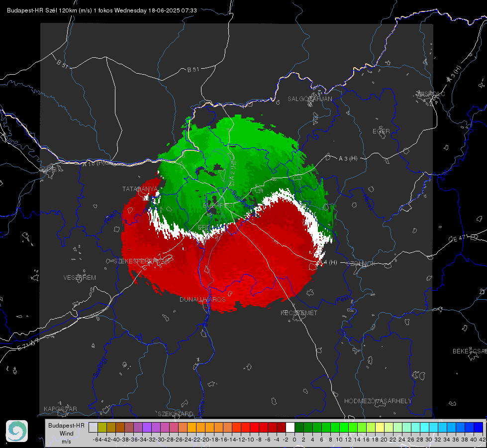The height and width of the screenshot is (448, 487).
Task: Click the legend value -10
Action: click(249, 440)
